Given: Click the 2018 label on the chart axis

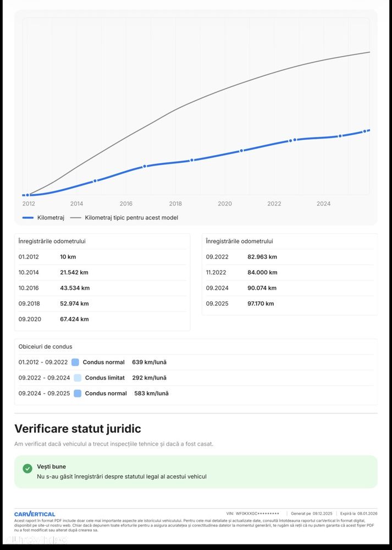Looking at the screenshot, I should click(175, 204).
